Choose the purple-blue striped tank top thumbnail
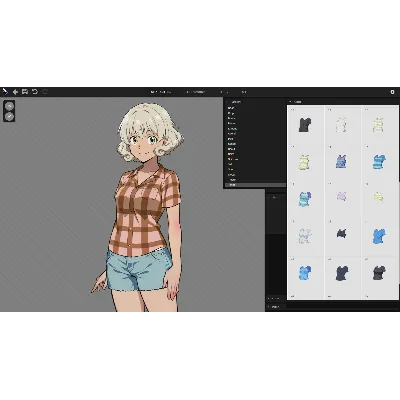 pos(342,162)
